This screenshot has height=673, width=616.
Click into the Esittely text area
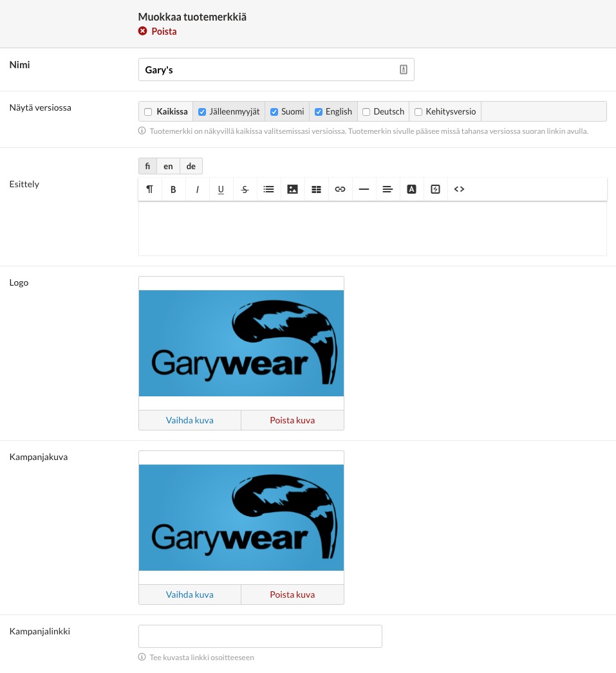click(x=373, y=228)
